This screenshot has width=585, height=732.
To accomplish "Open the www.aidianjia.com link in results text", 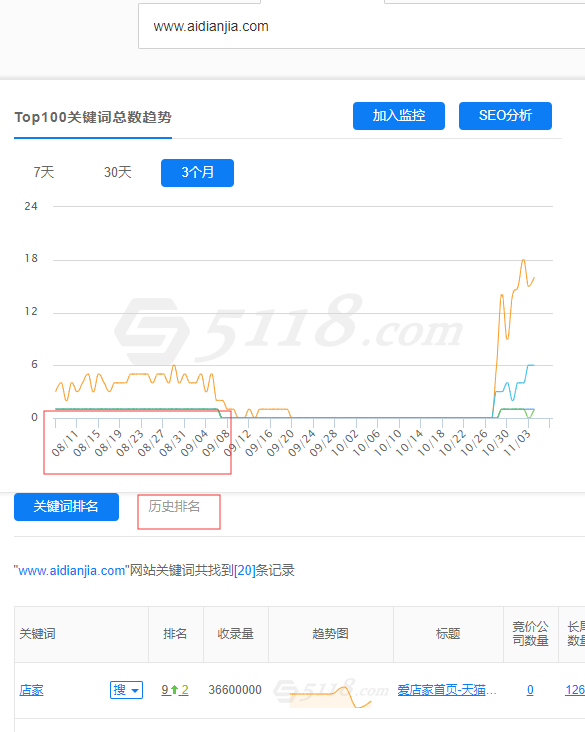I will (71, 570).
